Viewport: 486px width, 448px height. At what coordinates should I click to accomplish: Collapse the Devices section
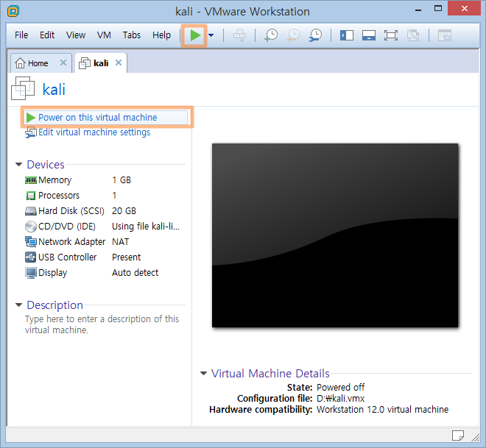[19, 164]
